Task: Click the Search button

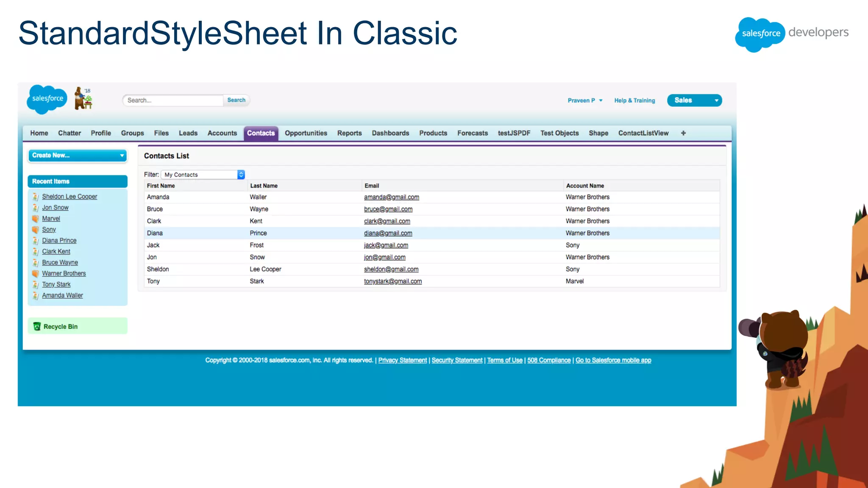Action: click(x=236, y=100)
